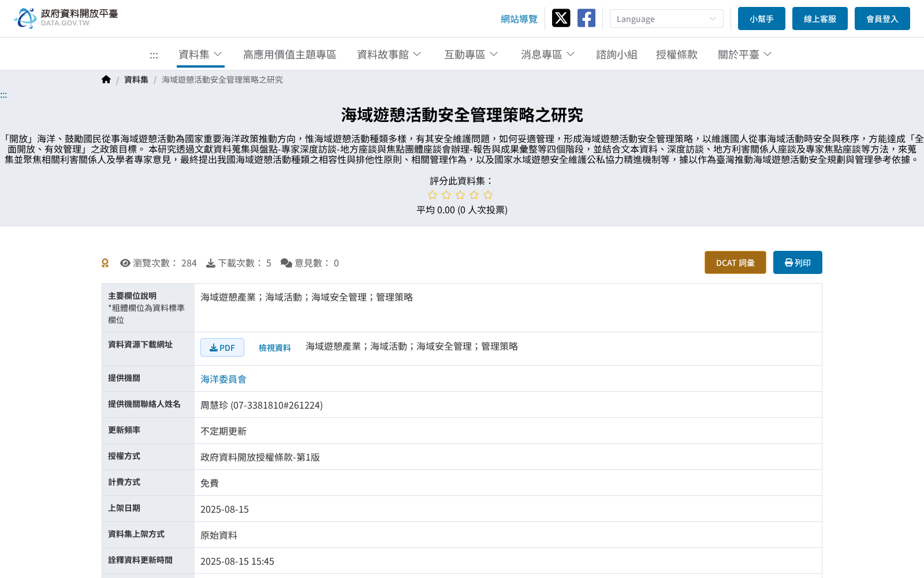
Task: Click the timestamp 2025-08-15 15:45
Action: click(237, 561)
